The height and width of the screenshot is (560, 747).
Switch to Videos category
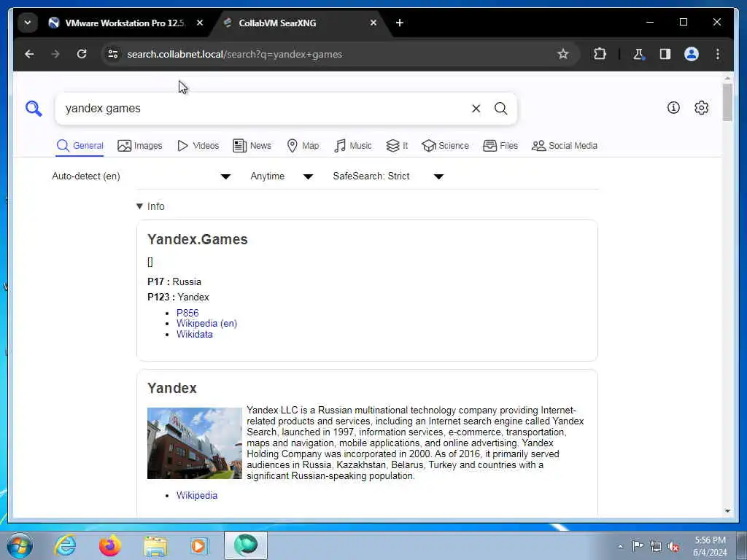coord(198,146)
